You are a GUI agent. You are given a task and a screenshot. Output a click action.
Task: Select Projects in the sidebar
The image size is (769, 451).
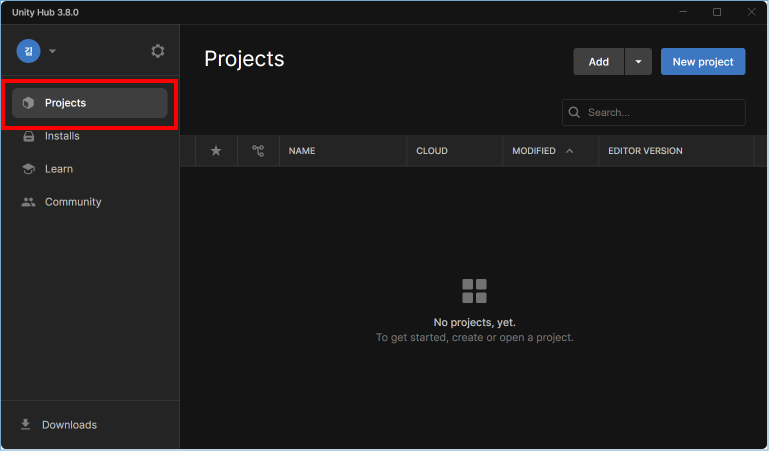[90, 103]
